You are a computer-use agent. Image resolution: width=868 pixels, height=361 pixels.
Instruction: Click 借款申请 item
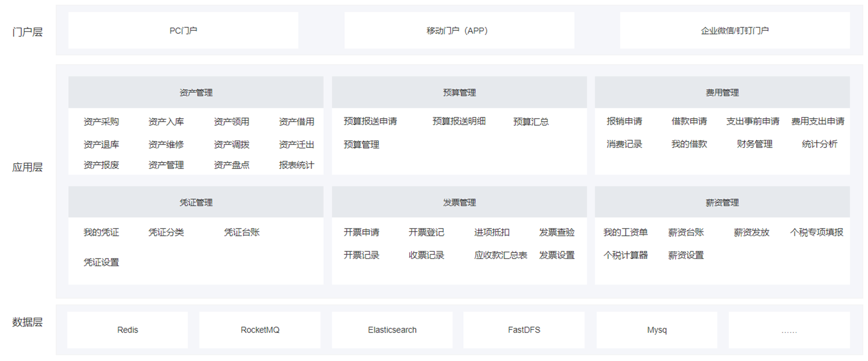coord(689,121)
